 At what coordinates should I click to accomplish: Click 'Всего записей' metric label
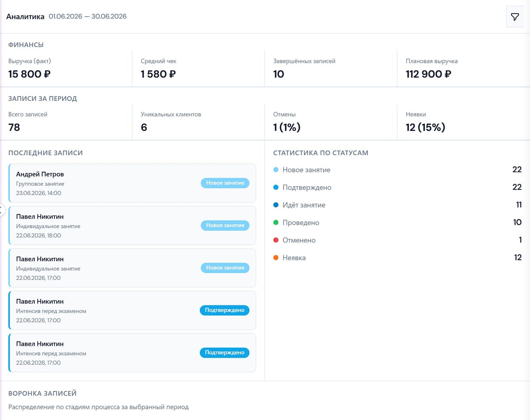click(28, 115)
